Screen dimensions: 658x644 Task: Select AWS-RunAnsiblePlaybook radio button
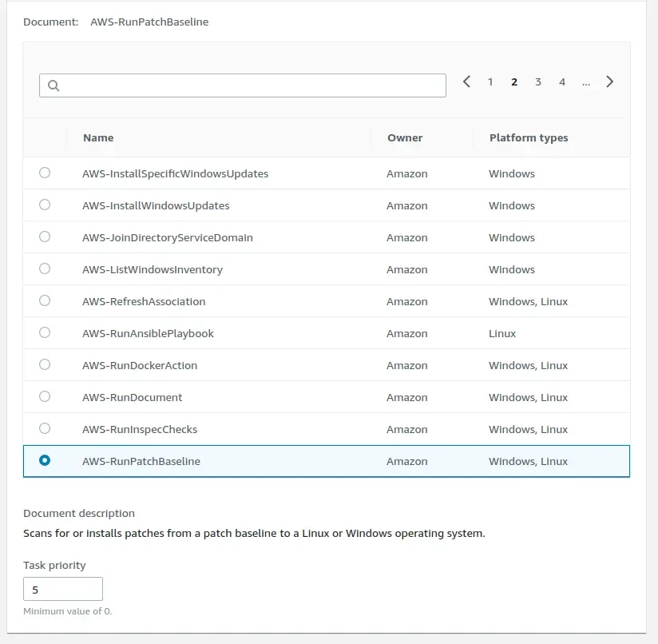(x=45, y=332)
